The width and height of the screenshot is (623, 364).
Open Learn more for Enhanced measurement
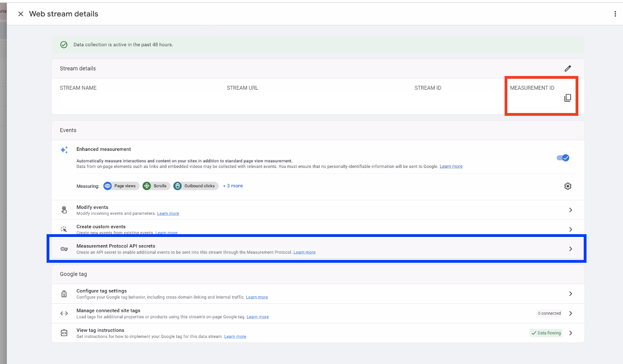tap(451, 167)
